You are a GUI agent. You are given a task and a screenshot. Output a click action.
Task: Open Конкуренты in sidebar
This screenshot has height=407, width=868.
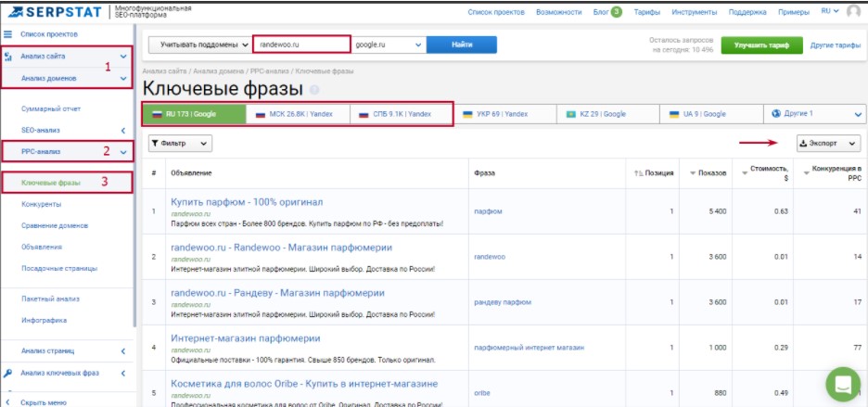point(41,204)
